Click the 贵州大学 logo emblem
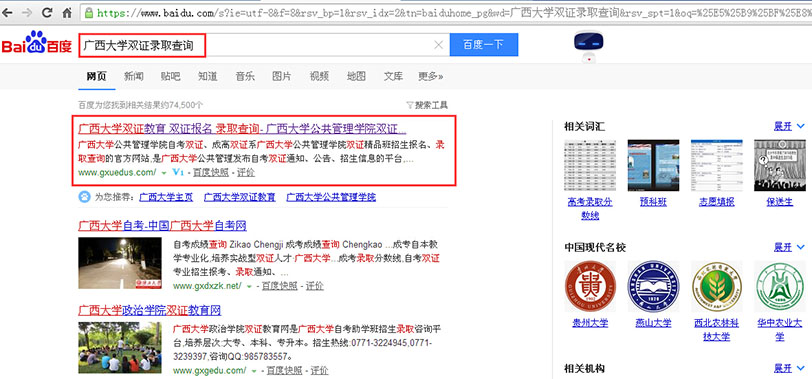812x379 pixels. coord(590,286)
